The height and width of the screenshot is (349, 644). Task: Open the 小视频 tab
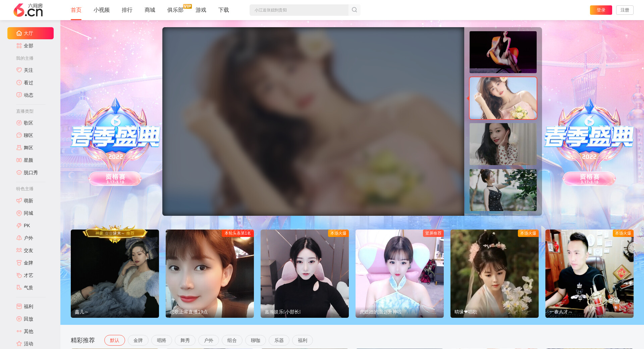point(102,10)
